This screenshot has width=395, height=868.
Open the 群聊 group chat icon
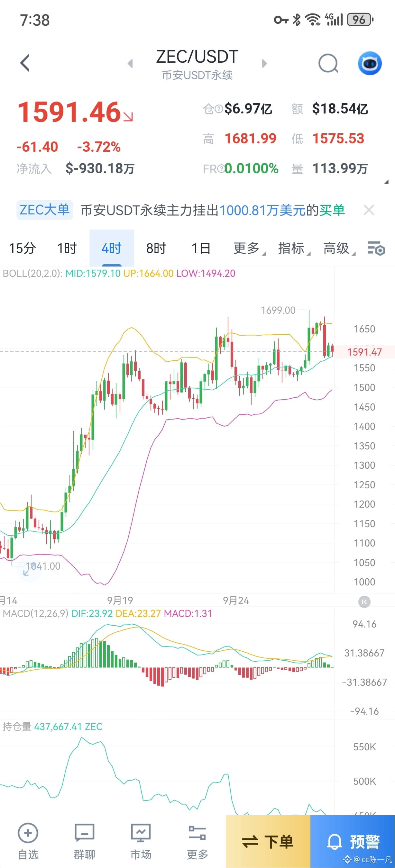[x=84, y=832]
